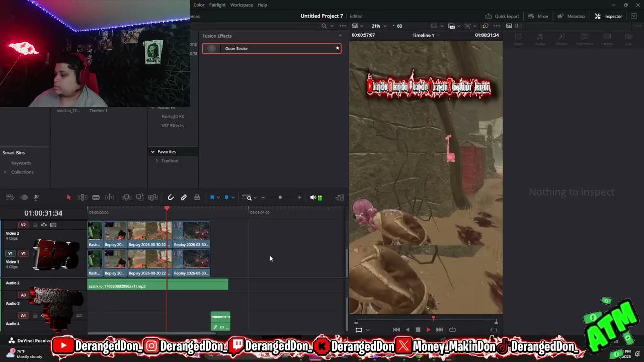Toggle the V2 destination track button

pyautogui.click(x=23, y=225)
